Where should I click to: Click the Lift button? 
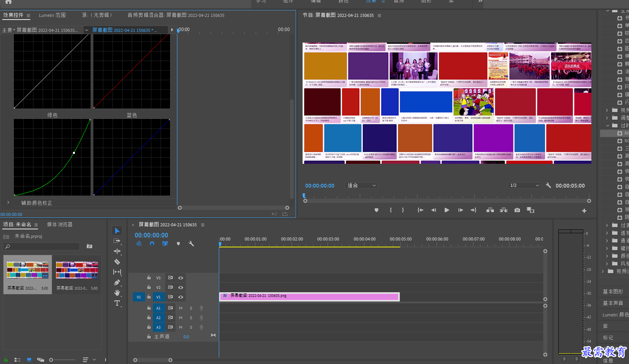490,210
